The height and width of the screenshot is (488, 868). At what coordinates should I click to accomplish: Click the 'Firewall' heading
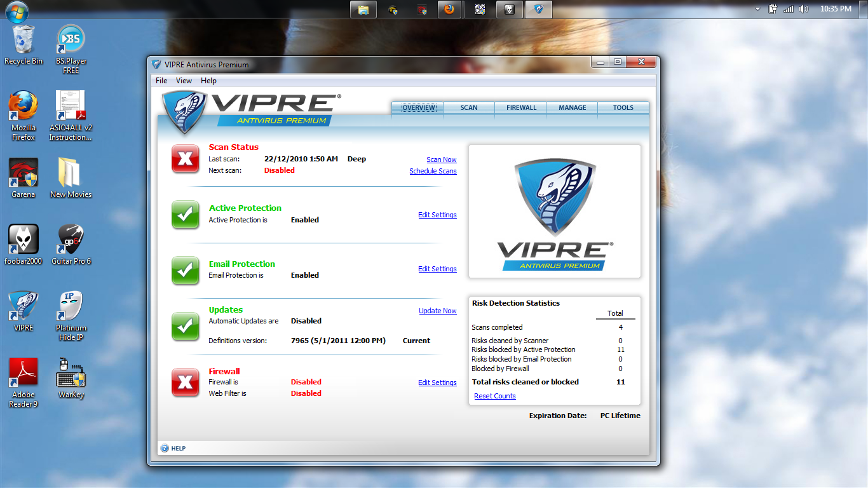pos(224,371)
